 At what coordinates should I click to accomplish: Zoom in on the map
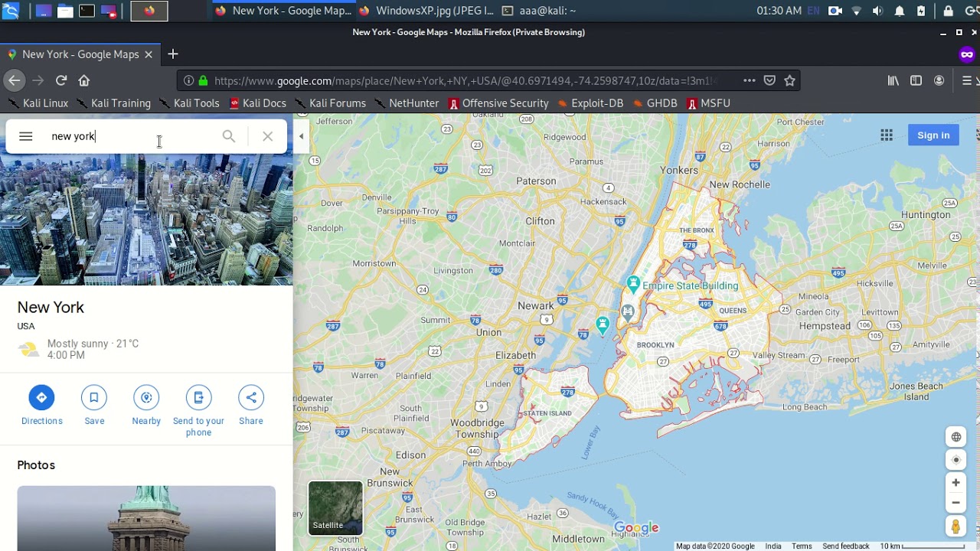(x=955, y=483)
